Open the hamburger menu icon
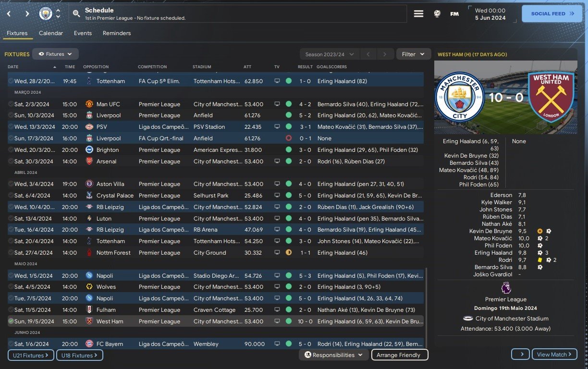 click(x=418, y=14)
